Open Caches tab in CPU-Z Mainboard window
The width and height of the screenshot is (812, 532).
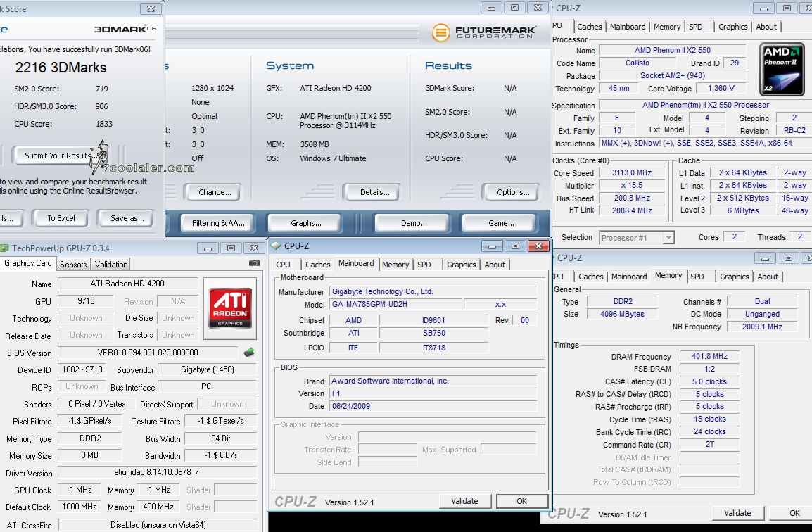tap(317, 264)
